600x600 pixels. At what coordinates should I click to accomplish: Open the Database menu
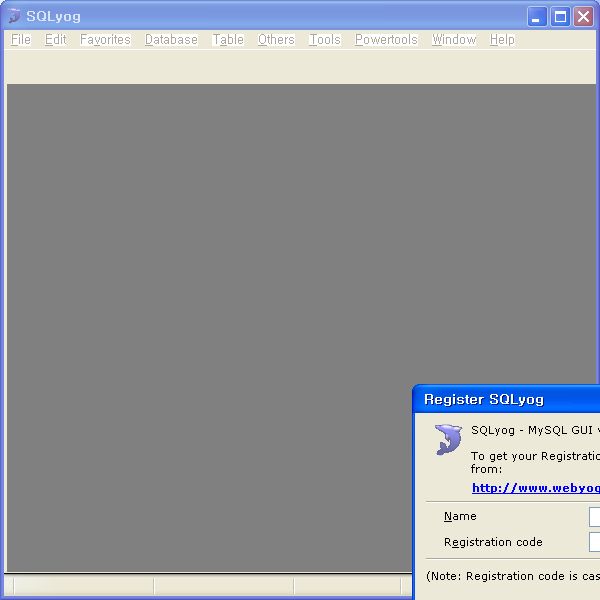171,40
